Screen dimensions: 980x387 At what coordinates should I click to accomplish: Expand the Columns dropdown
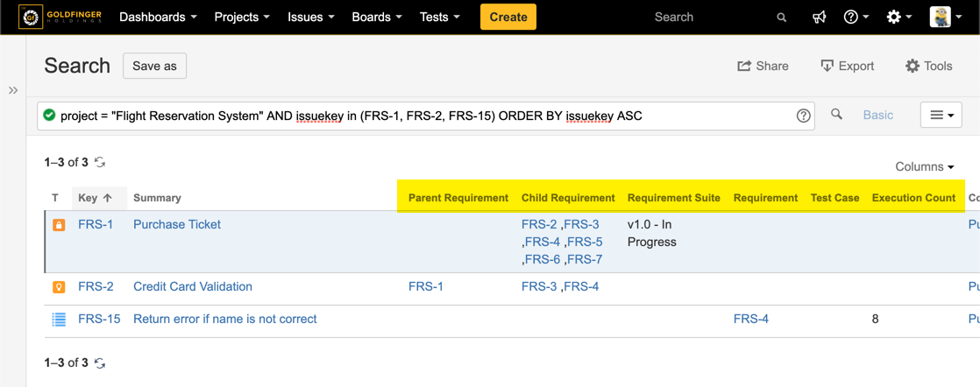(925, 166)
